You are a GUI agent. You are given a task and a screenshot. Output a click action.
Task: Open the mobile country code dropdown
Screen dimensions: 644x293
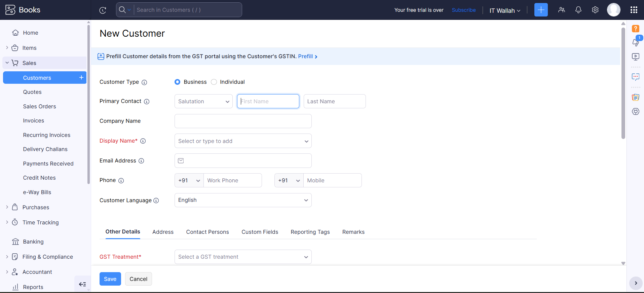pos(289,180)
